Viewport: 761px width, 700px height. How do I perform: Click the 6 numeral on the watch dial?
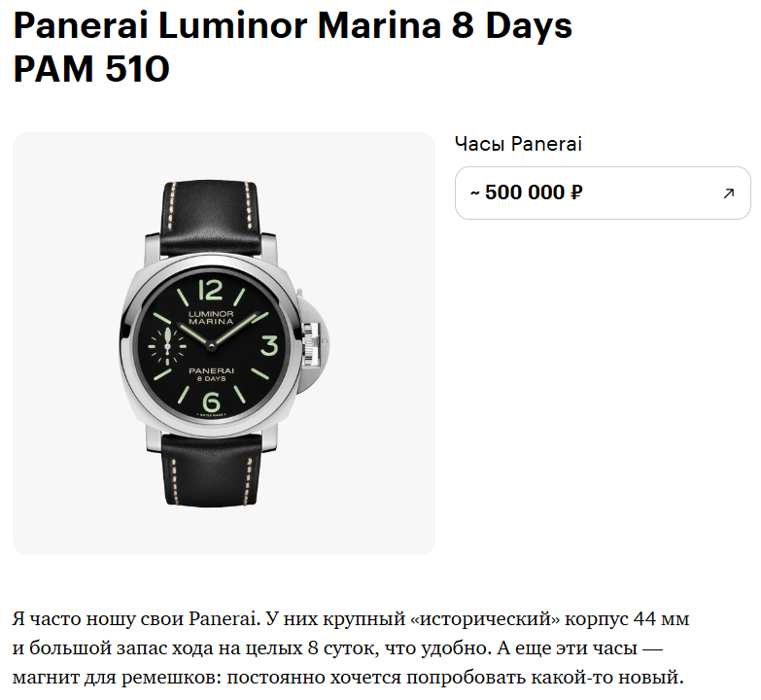tap(211, 402)
